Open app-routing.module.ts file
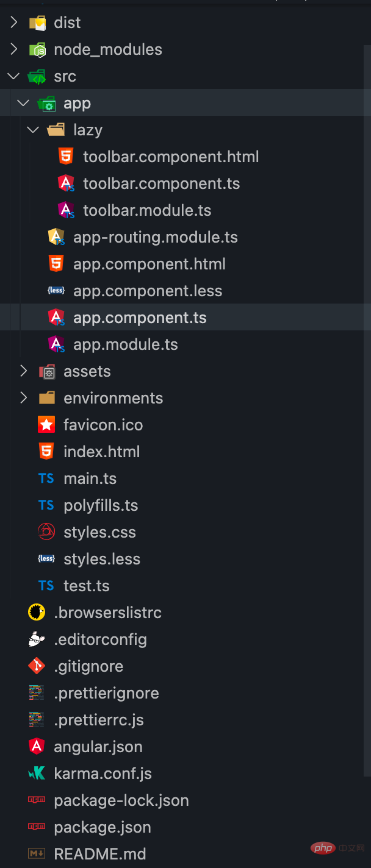The height and width of the screenshot is (868, 371). [155, 237]
